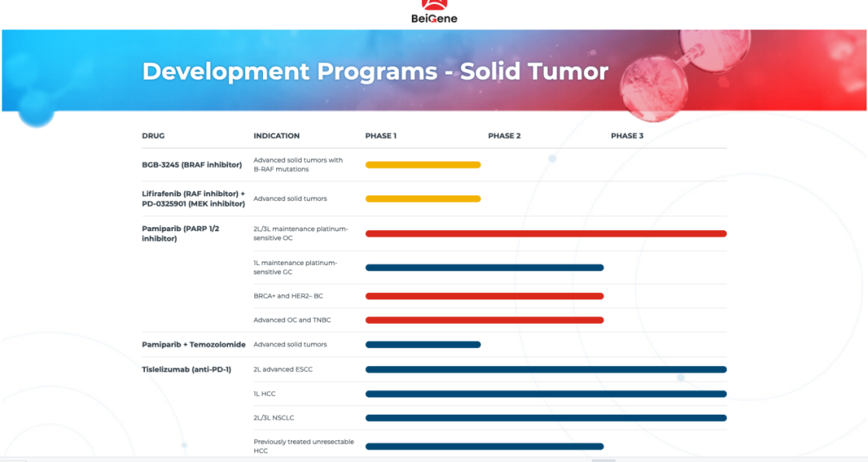Click 'Advanced OC and TNBC' indication
The image size is (868, 462).
(292, 320)
